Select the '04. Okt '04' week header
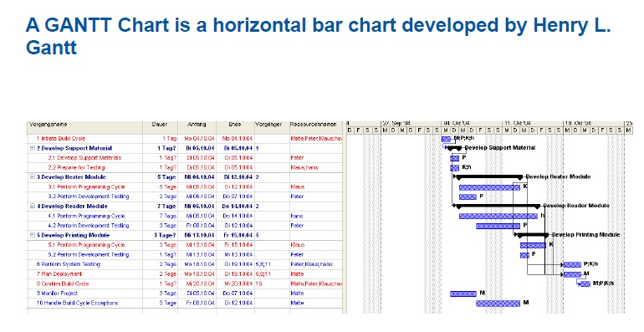This screenshot has height=332, width=644. tap(472, 124)
